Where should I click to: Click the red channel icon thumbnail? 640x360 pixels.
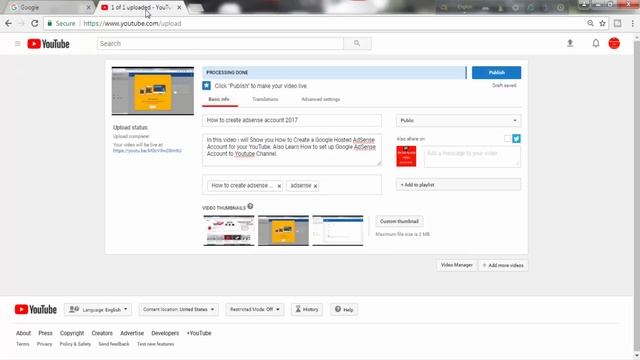pyautogui.click(x=406, y=156)
